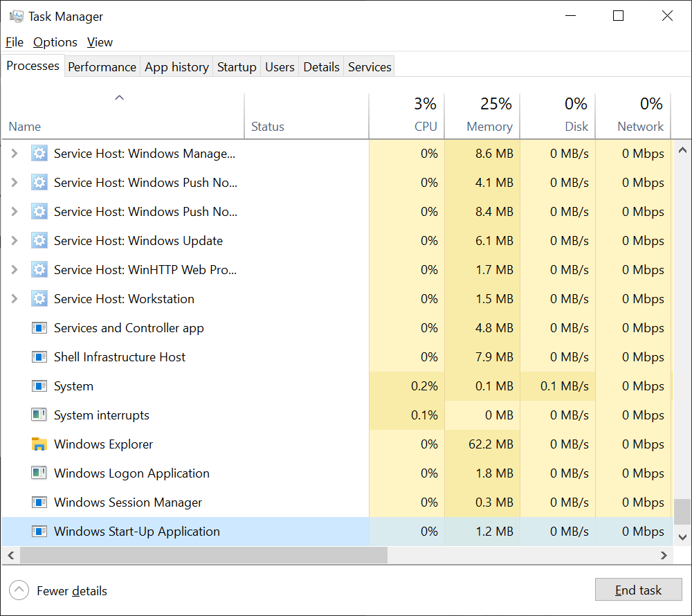Click the Windows Logon Application icon

click(39, 473)
